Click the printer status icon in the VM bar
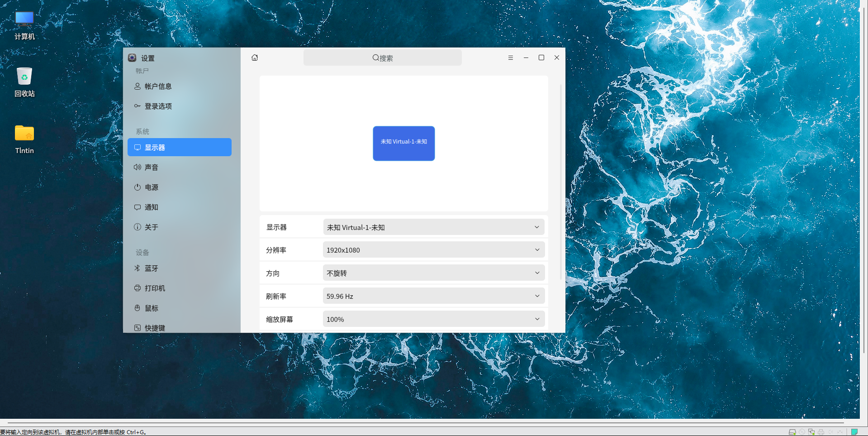868x436 pixels. click(821, 432)
